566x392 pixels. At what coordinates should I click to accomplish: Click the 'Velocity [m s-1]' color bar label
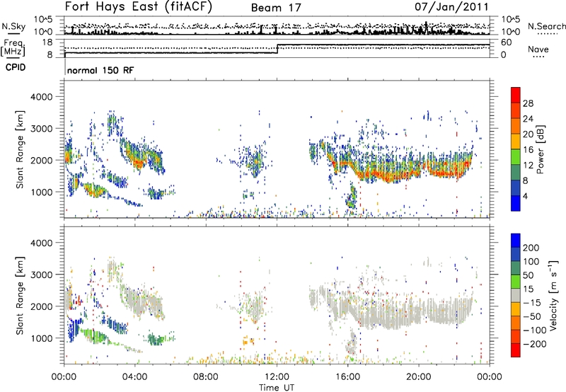553,295
